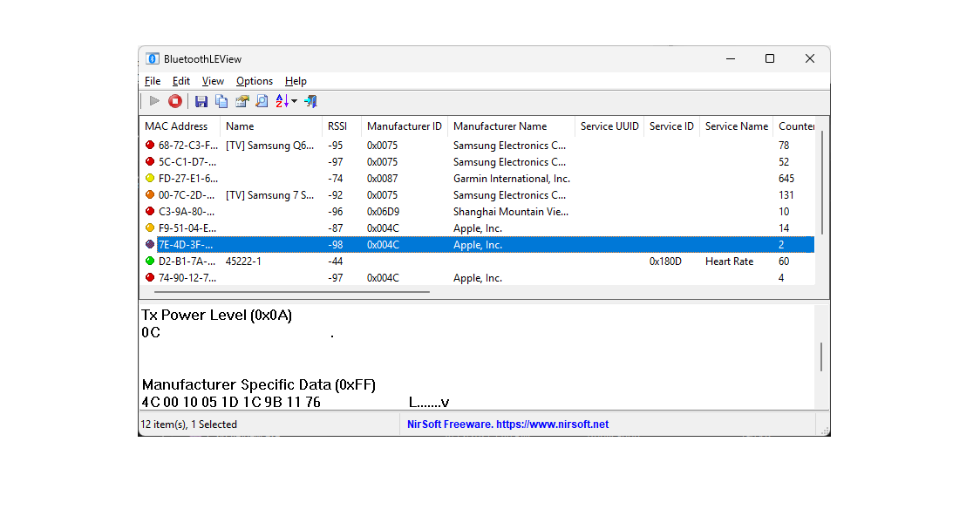Select the C3-9A-80-... MAC address row
This screenshot has width=980, height=523.
pos(187,212)
